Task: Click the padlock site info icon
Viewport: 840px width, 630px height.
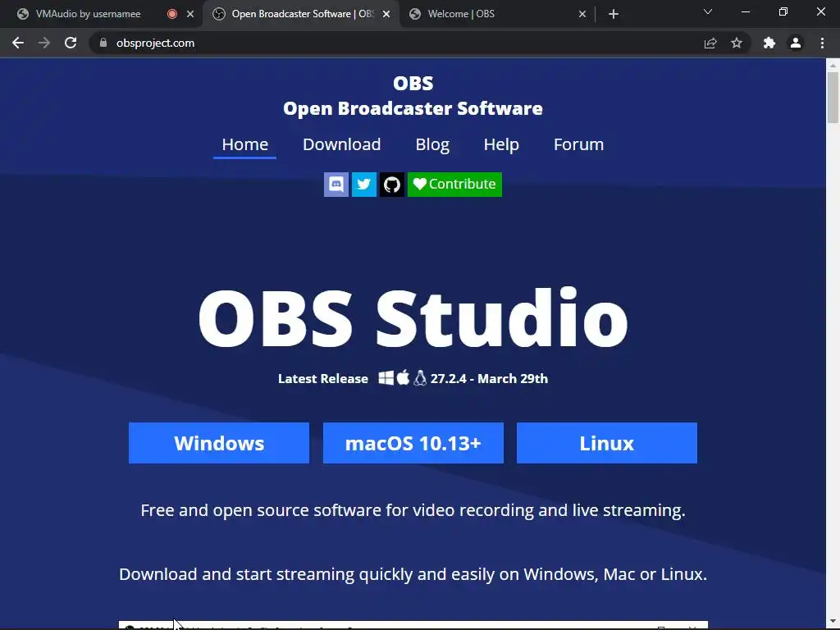Action: [103, 43]
